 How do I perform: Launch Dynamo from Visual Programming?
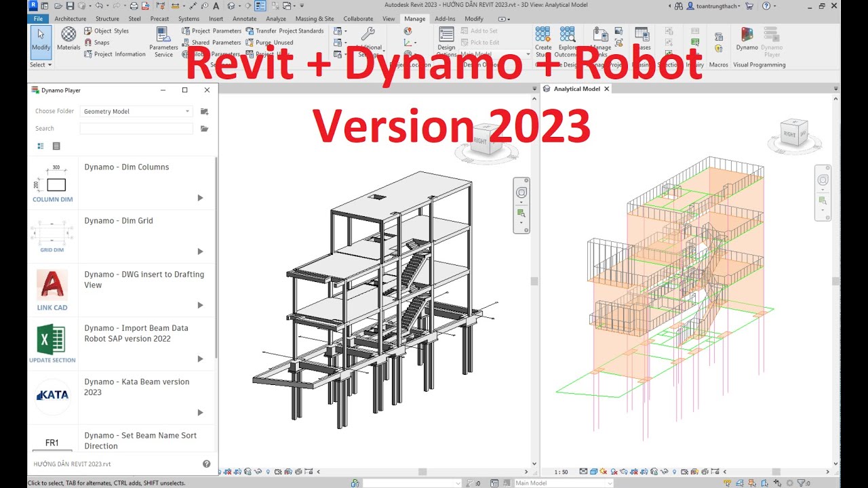pyautogui.click(x=747, y=39)
